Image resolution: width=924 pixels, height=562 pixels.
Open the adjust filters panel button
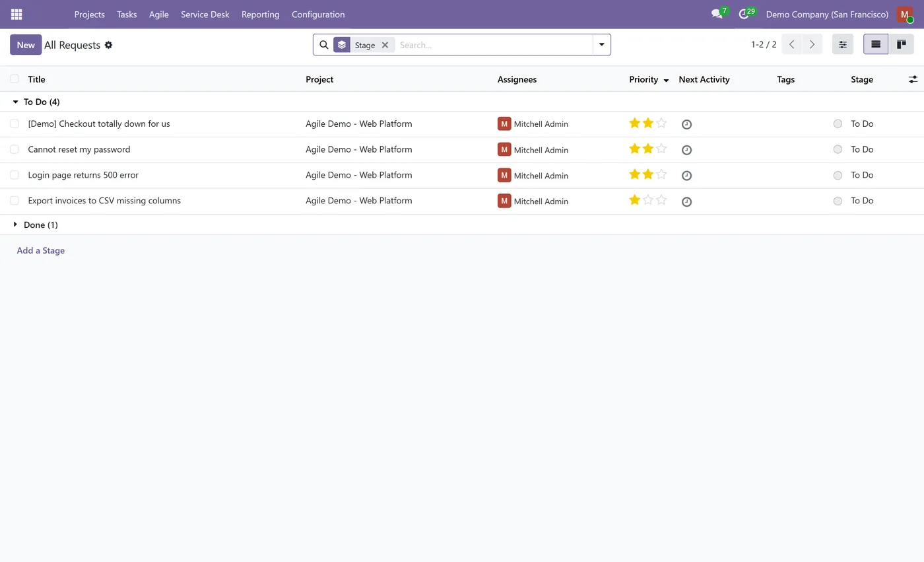(x=843, y=44)
